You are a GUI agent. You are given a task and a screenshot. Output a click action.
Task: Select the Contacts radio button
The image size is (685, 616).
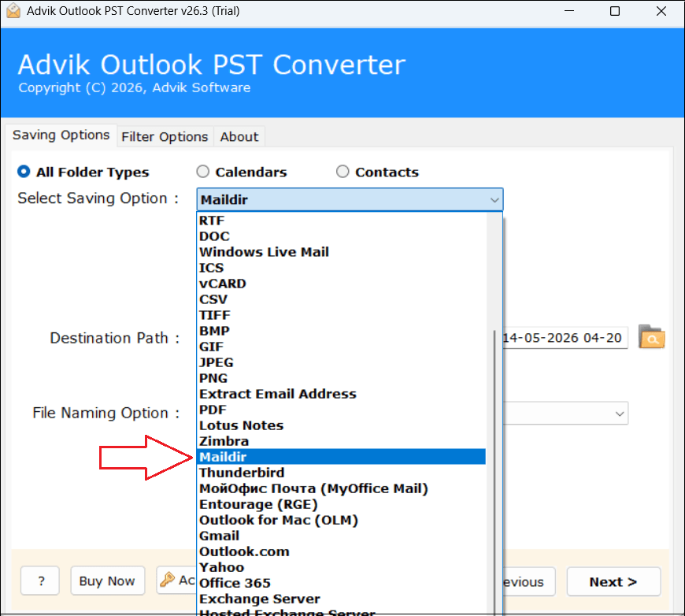click(342, 172)
